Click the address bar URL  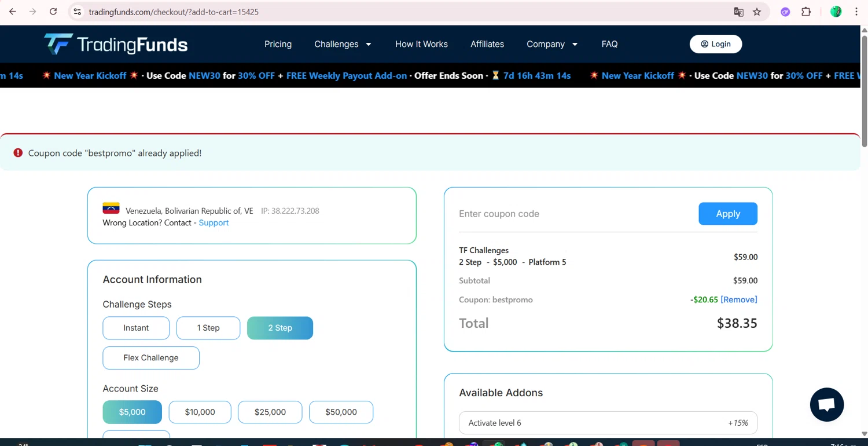174,12
